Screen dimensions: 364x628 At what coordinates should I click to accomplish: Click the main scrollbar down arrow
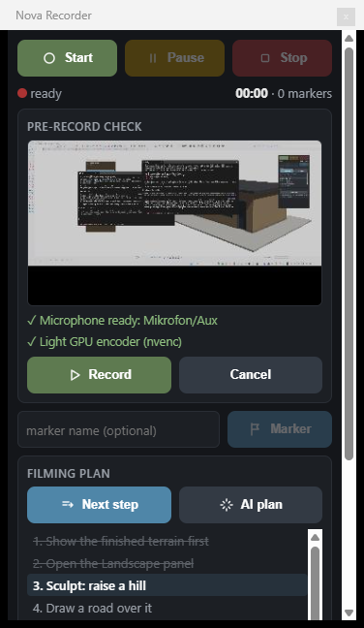[349, 613]
